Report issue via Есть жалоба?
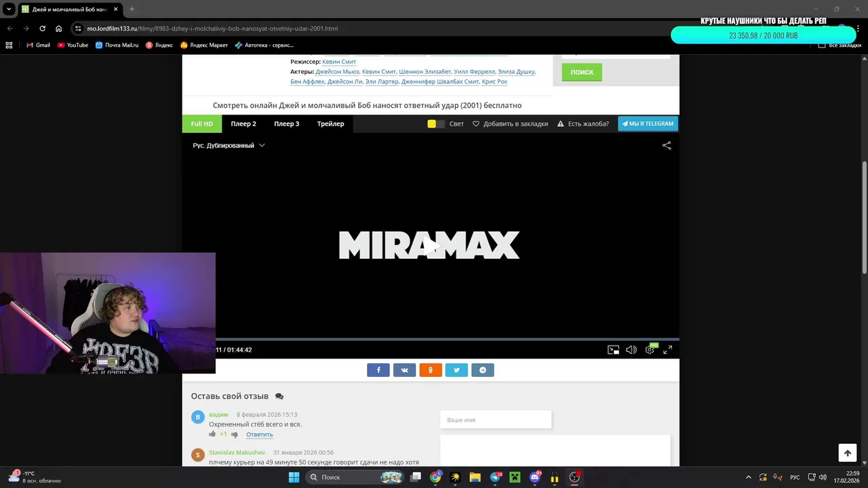The image size is (868, 488). [x=583, y=124]
